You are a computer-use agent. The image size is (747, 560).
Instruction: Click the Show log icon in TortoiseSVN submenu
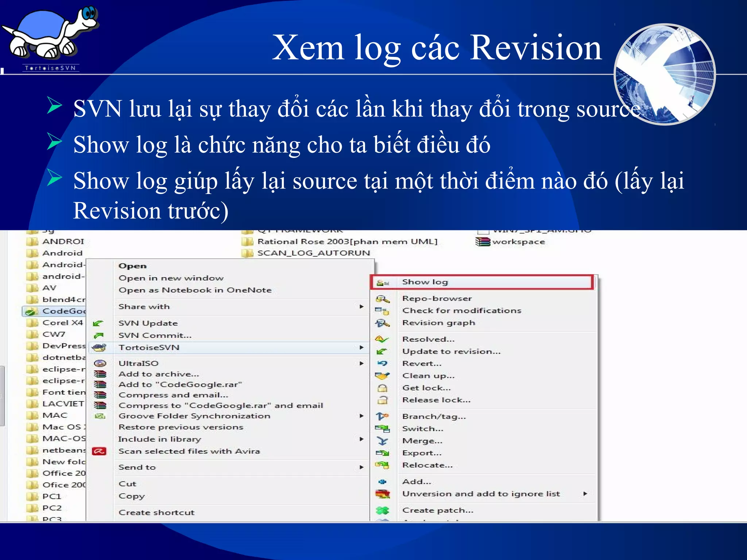coord(382,283)
